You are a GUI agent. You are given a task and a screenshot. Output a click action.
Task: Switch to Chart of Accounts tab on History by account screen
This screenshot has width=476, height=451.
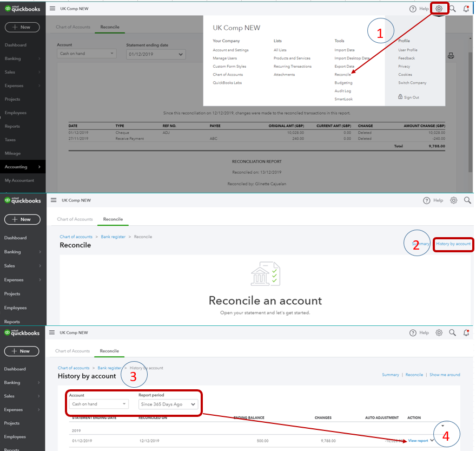(x=72, y=351)
